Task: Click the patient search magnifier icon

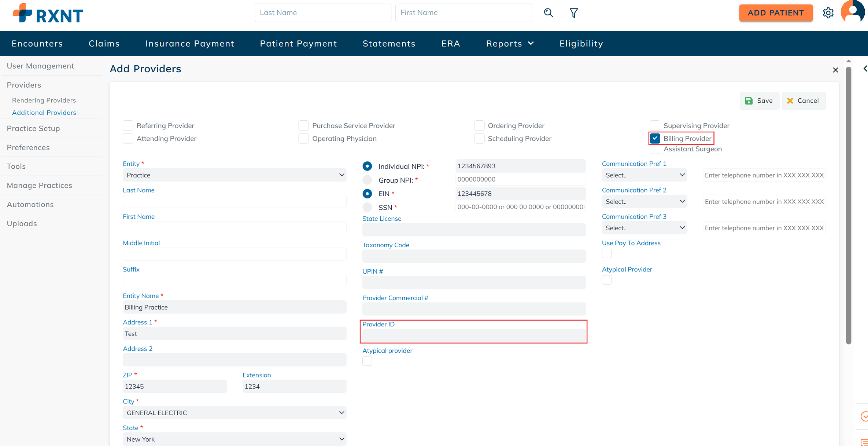Action: pyautogui.click(x=548, y=13)
